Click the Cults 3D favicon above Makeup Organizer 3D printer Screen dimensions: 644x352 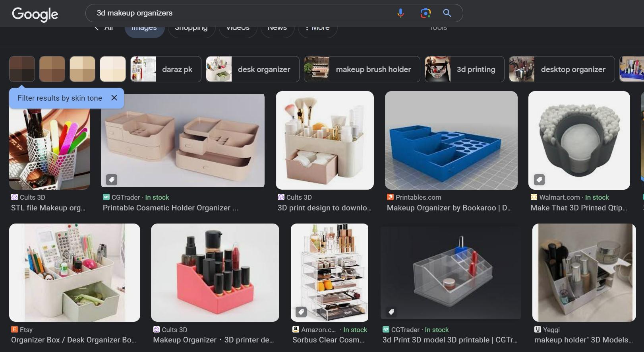pos(157,330)
